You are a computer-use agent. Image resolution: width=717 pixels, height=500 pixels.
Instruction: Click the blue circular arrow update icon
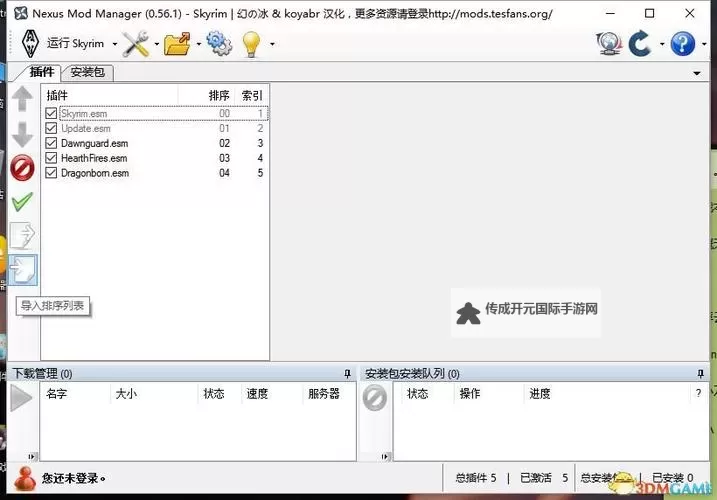(640, 43)
